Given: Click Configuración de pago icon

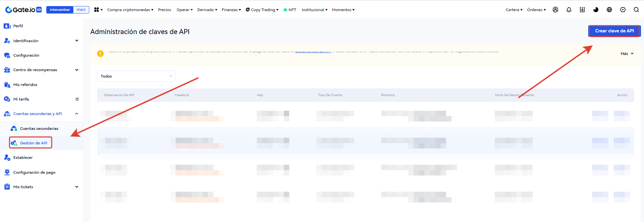Looking at the screenshot, I should pos(7,172).
